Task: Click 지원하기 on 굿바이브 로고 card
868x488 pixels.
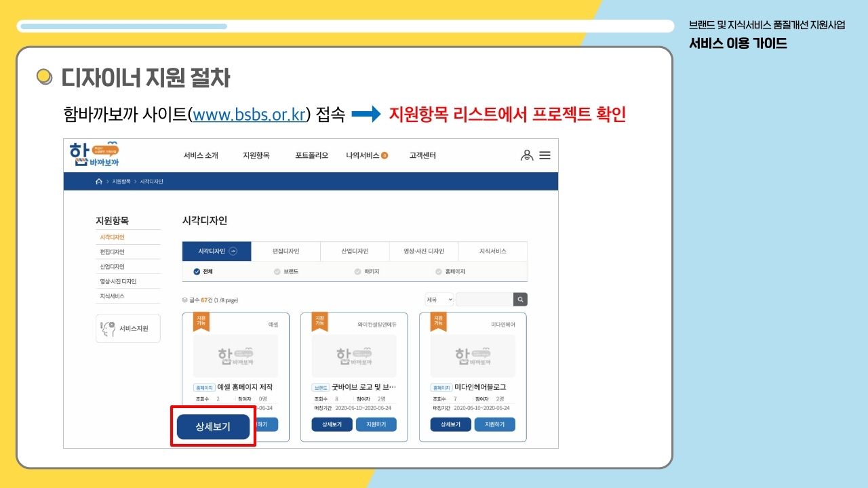Action: (376, 424)
